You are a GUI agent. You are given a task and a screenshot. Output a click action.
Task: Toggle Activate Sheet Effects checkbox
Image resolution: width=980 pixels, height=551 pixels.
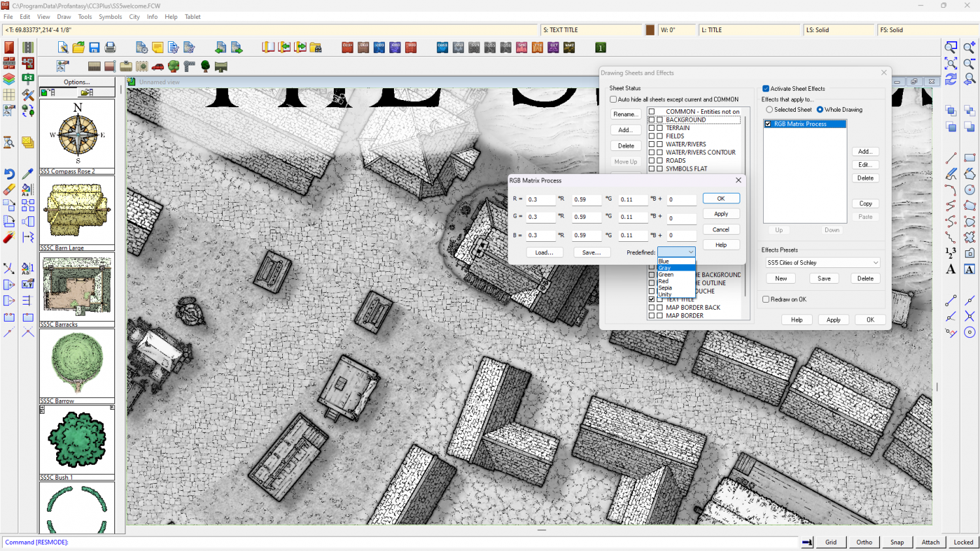[766, 89]
